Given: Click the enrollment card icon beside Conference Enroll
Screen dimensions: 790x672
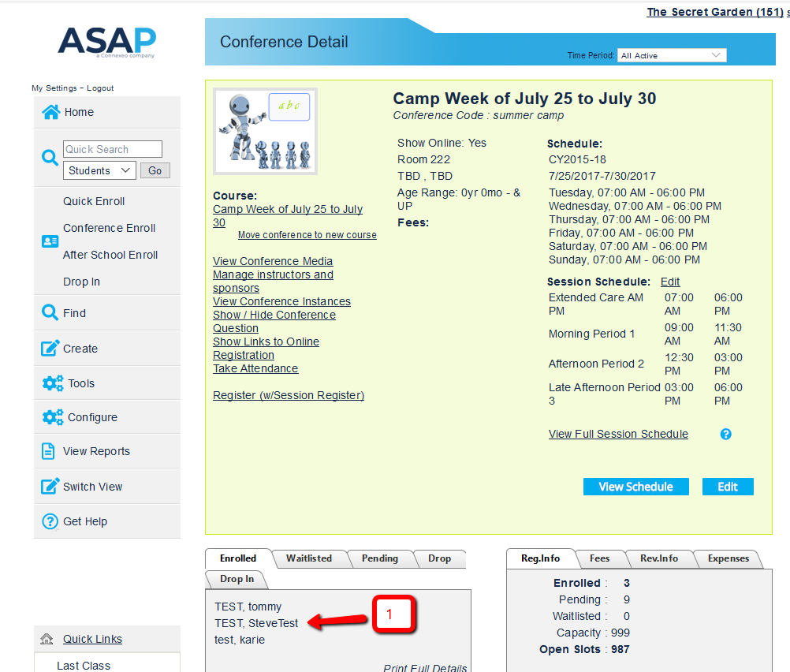Looking at the screenshot, I should click(50, 241).
